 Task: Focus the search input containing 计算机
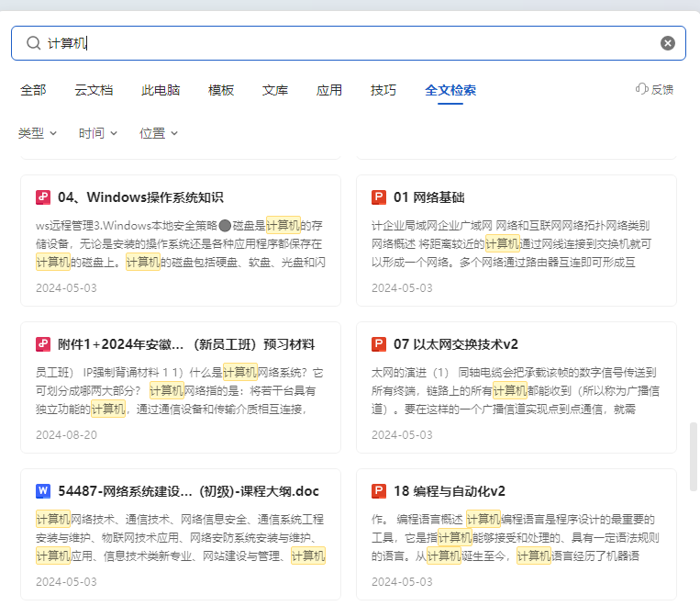349,43
